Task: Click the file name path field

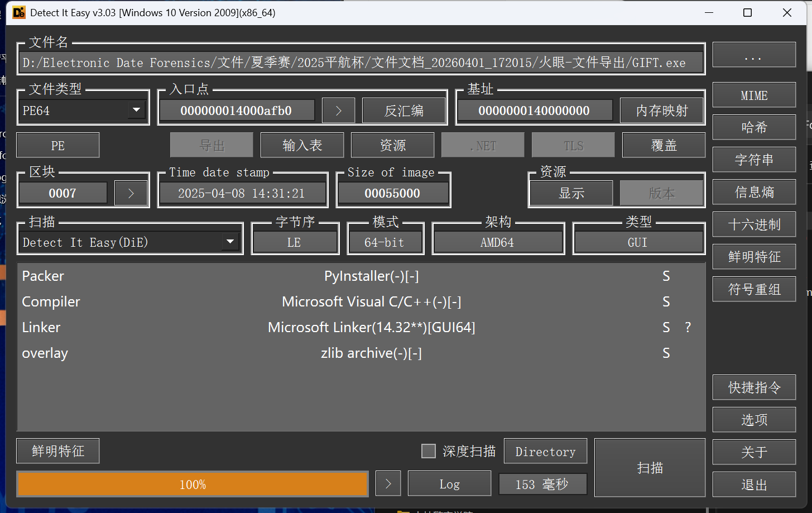Action: [x=361, y=63]
